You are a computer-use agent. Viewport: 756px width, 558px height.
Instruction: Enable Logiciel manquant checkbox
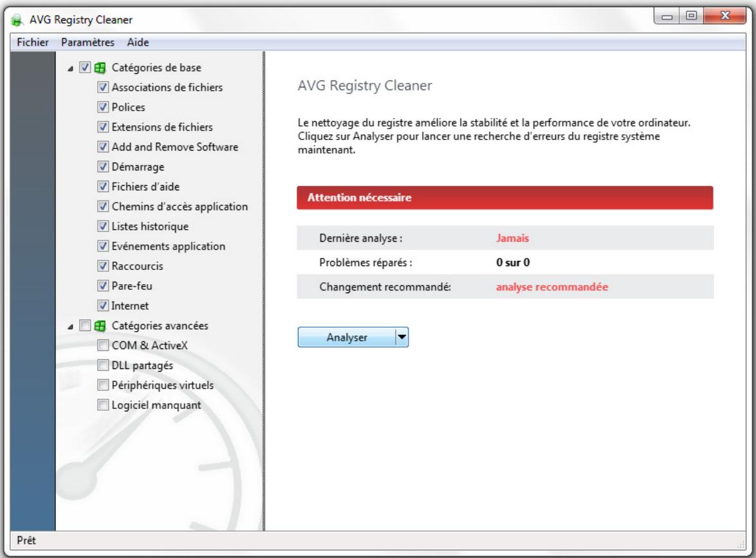[103, 405]
